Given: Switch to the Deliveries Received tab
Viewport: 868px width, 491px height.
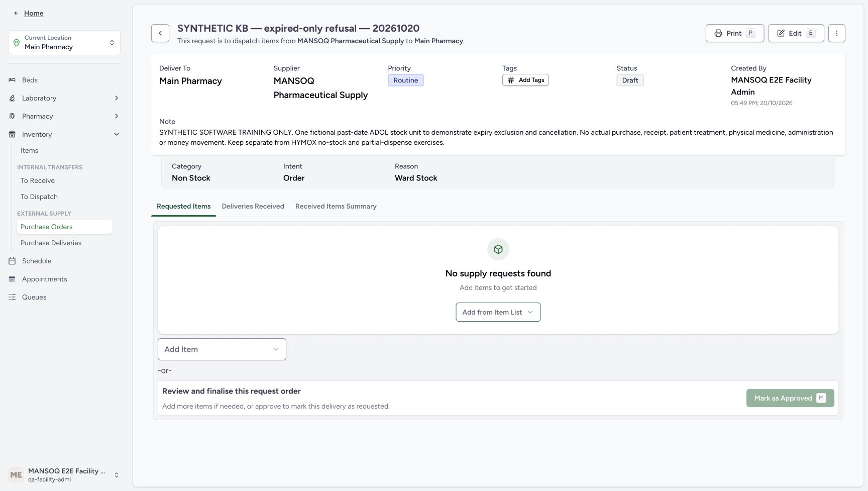Looking at the screenshot, I should tap(253, 207).
